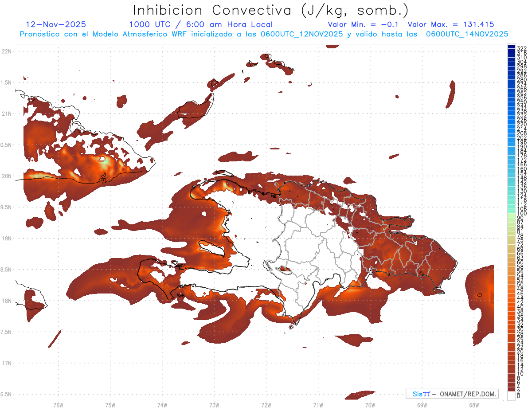Select the "Valor Min. = -0.1" text

[363, 24]
